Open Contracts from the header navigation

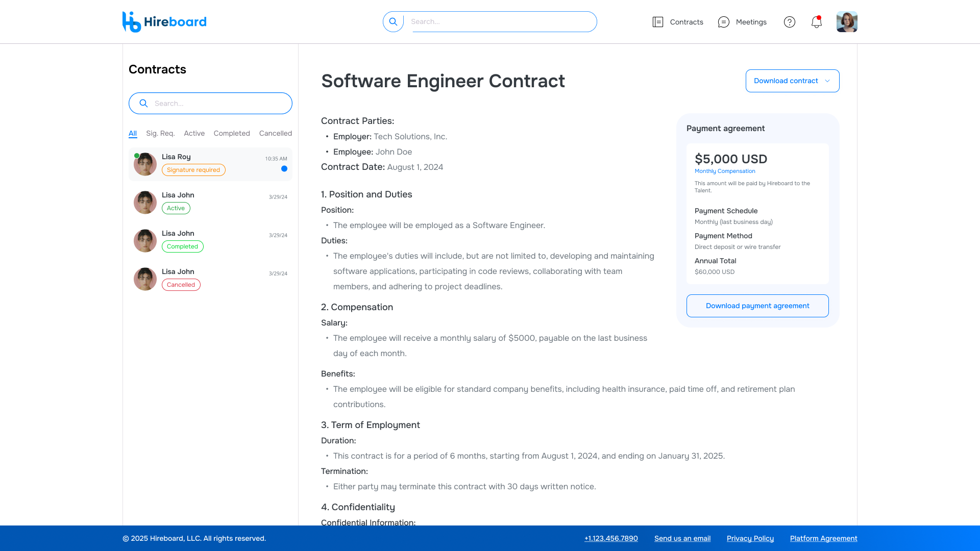(678, 22)
